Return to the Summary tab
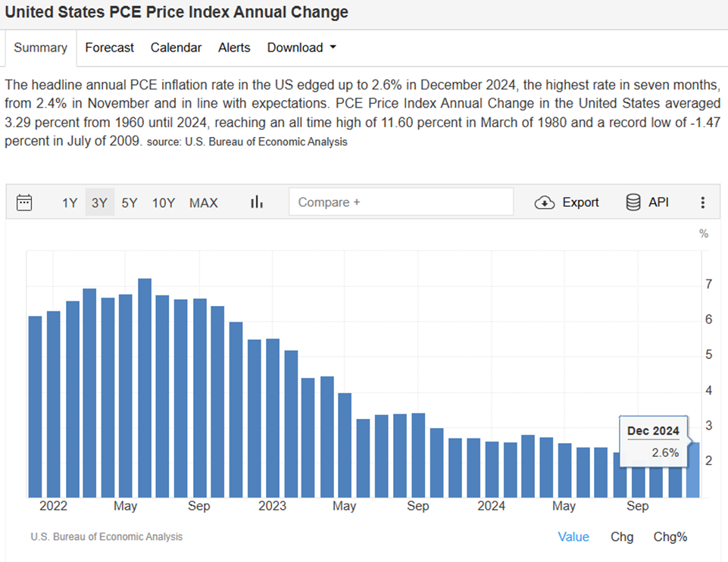Image resolution: width=728 pixels, height=562 pixels. click(x=40, y=47)
